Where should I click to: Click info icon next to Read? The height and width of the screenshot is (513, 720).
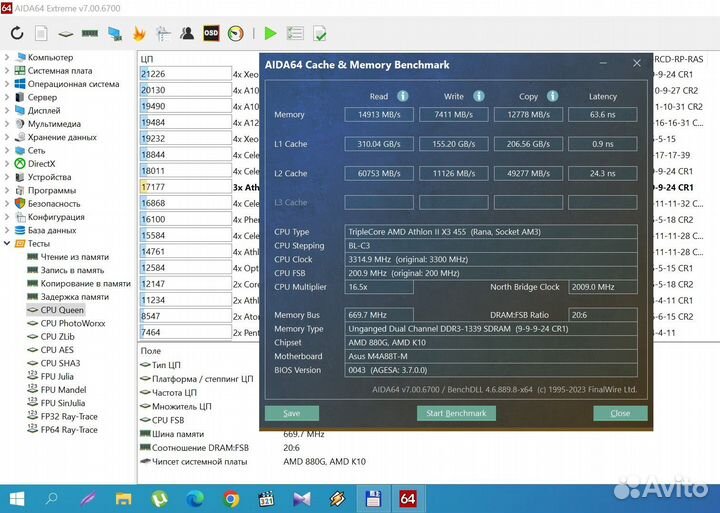[403, 96]
